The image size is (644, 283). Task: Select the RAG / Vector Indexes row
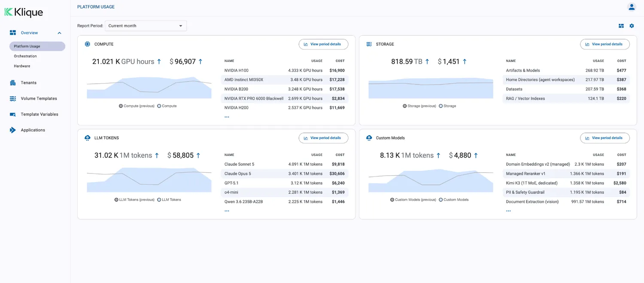566,98
